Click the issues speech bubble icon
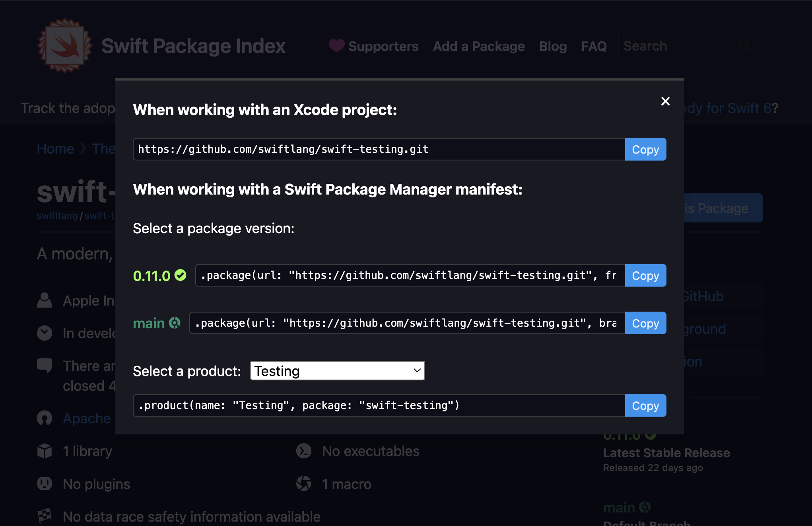This screenshot has height=526, width=812. pyautogui.click(x=45, y=366)
